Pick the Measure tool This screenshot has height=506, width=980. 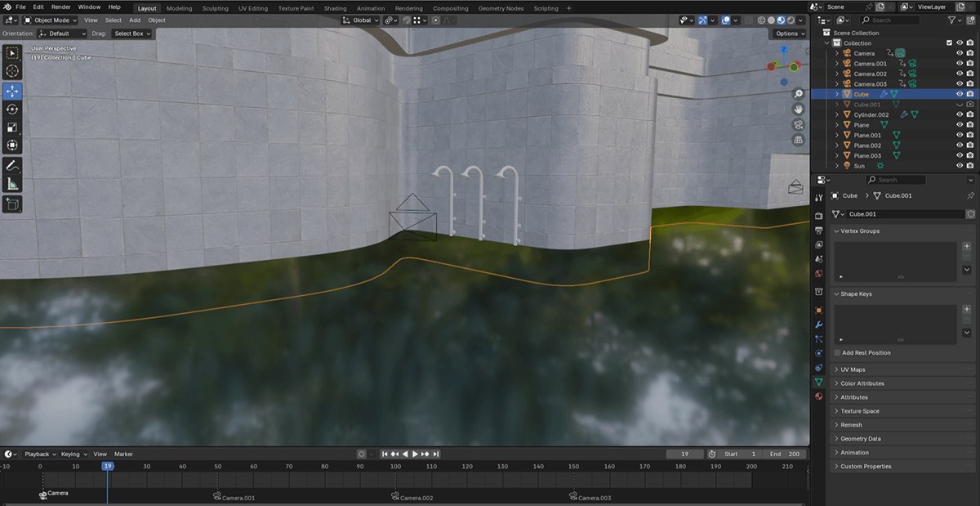pyautogui.click(x=12, y=184)
